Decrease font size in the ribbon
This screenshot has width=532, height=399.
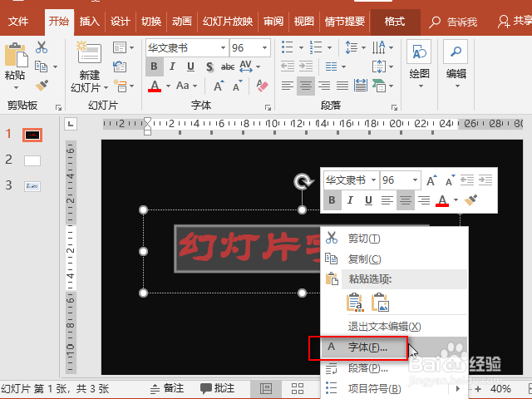point(238,86)
